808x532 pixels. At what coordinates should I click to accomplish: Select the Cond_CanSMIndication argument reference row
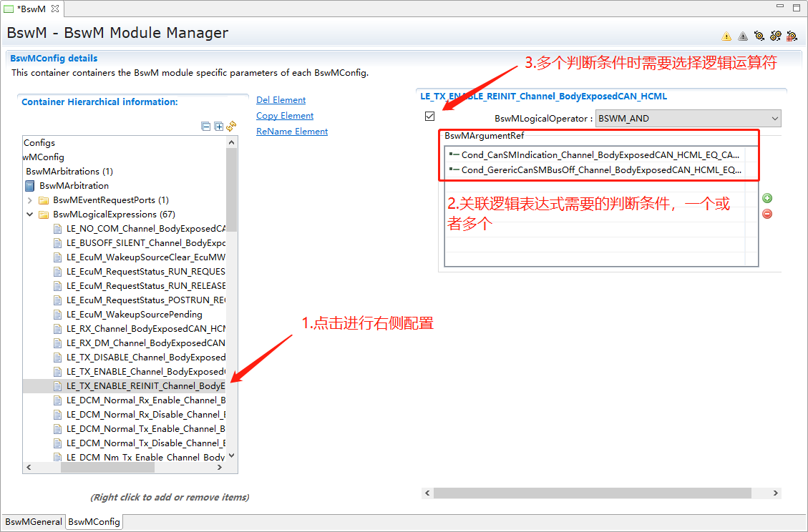600,154
